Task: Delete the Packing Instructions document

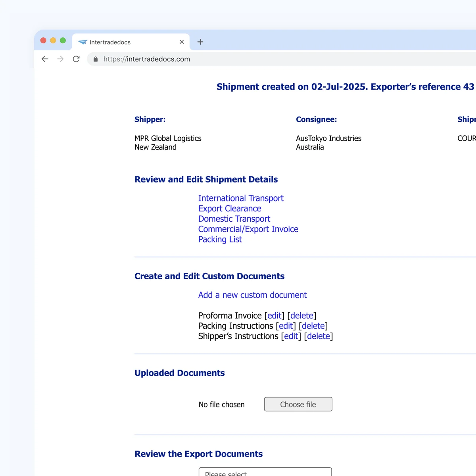Action: 313,326
